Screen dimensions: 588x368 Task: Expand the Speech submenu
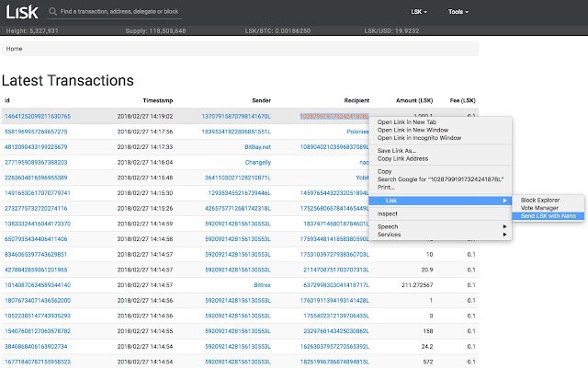(440, 226)
